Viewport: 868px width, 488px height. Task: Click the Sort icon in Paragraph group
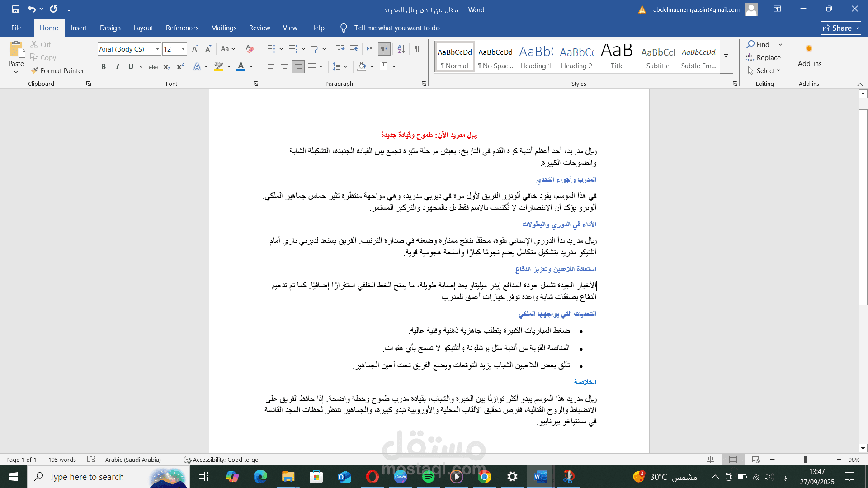(401, 49)
